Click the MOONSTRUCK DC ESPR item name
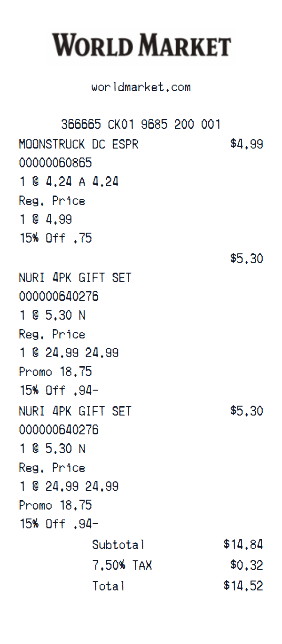 79,144
